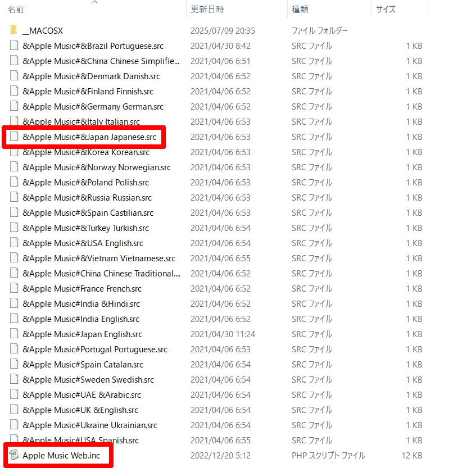Select '&Apple Music#&Turkey Turkish.src' file name
The width and height of the screenshot is (476, 472).
pos(85,228)
